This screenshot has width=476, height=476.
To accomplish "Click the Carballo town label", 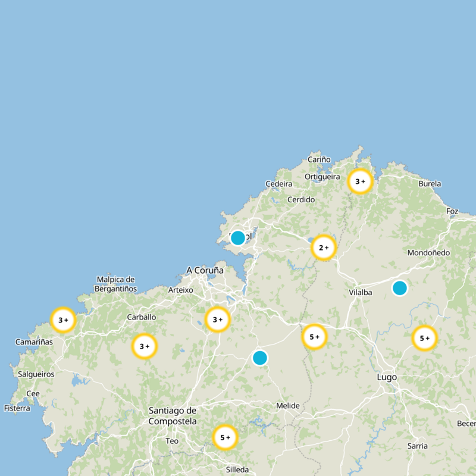I will pos(142,317).
